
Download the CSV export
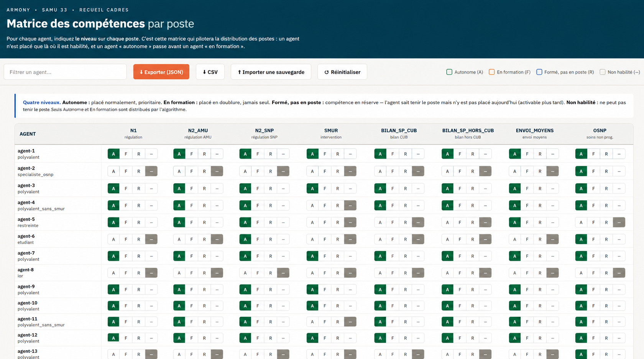pos(210,72)
